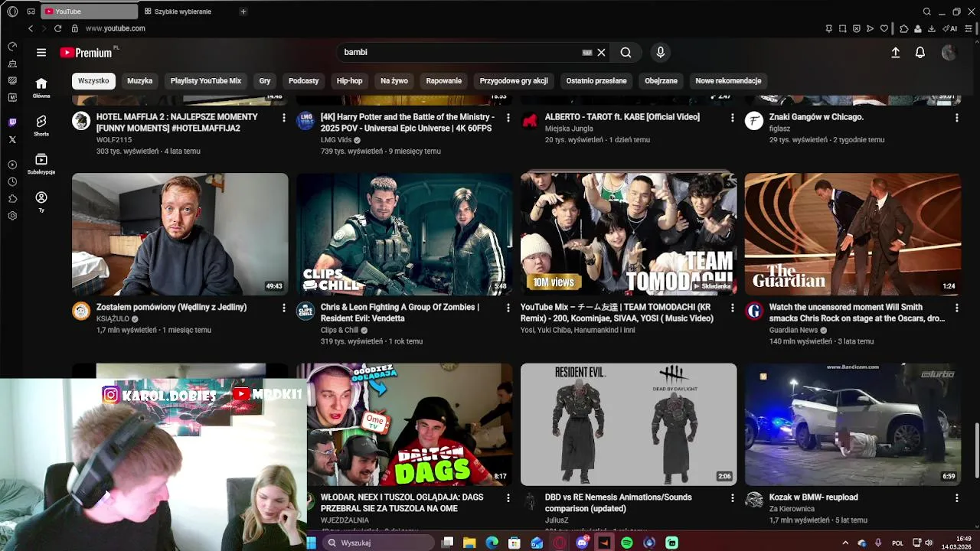Pick the Nowe rekomendacje chip
The image size is (980, 551).
coord(728,80)
